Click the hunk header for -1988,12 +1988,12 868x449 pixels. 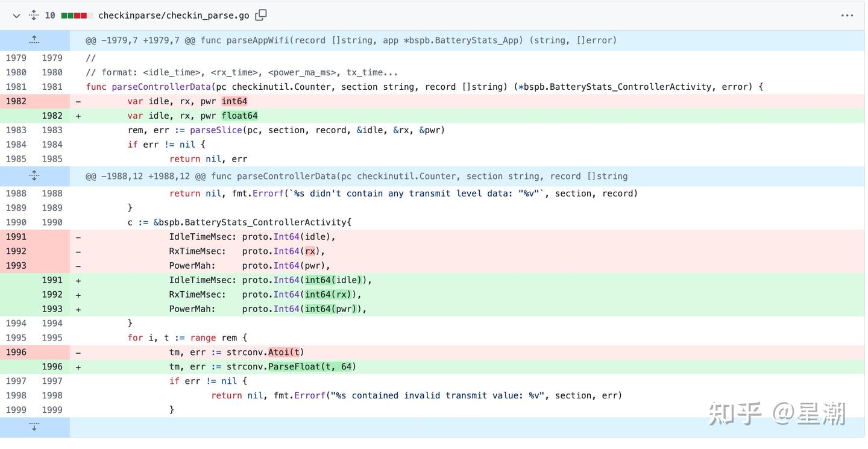[356, 176]
